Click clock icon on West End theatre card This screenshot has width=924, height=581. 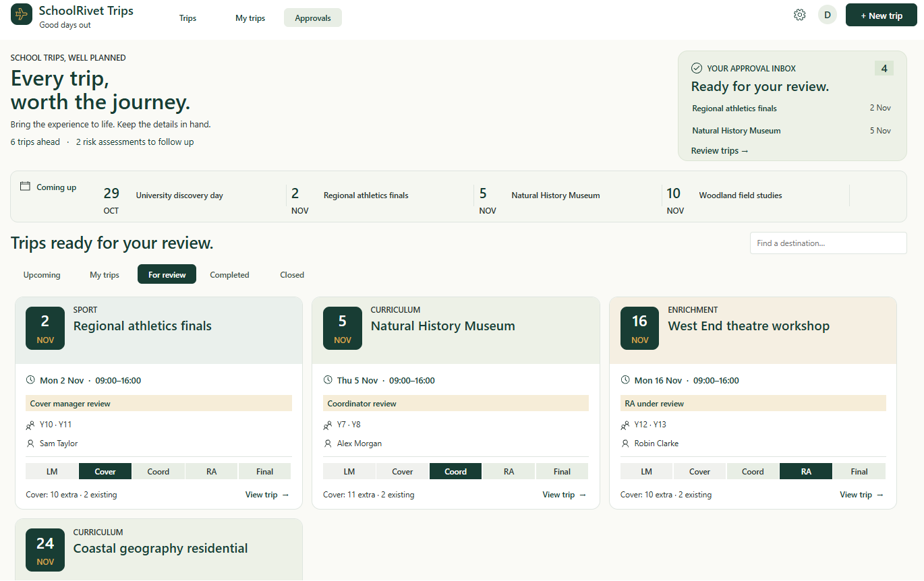pos(625,380)
